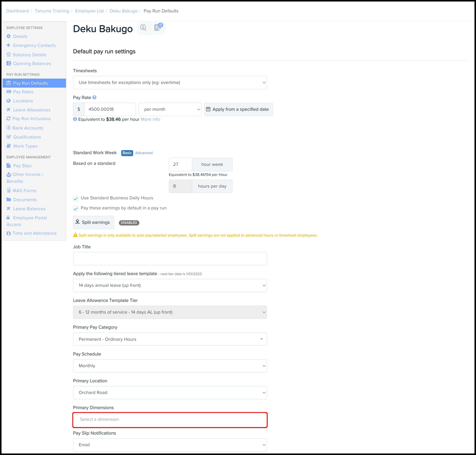Click the employee search magnifier icon
This screenshot has height=455, width=476.
pos(143,28)
